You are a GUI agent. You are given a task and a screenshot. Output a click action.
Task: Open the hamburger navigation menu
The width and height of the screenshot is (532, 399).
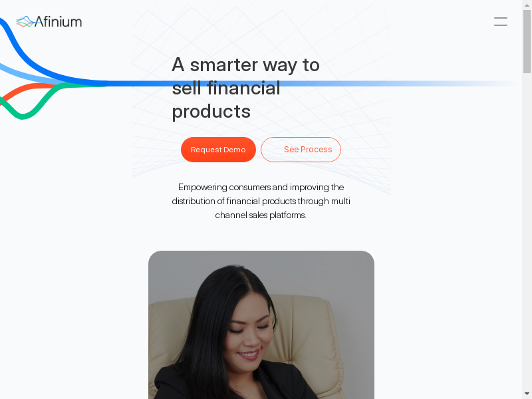(501, 22)
